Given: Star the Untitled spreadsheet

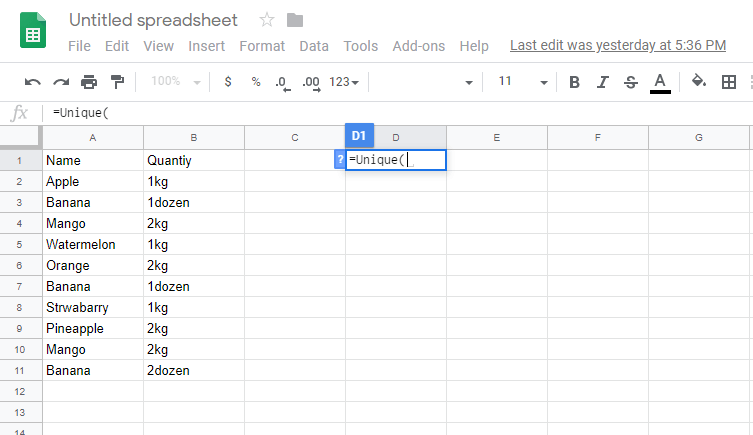Looking at the screenshot, I should [x=267, y=20].
